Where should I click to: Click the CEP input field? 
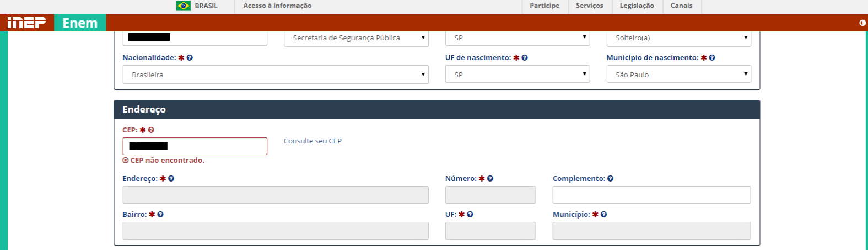195,146
